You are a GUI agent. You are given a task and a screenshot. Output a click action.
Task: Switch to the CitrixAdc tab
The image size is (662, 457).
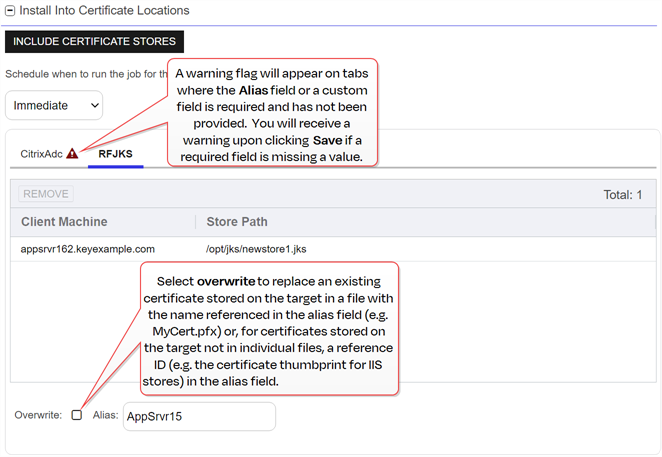(41, 154)
